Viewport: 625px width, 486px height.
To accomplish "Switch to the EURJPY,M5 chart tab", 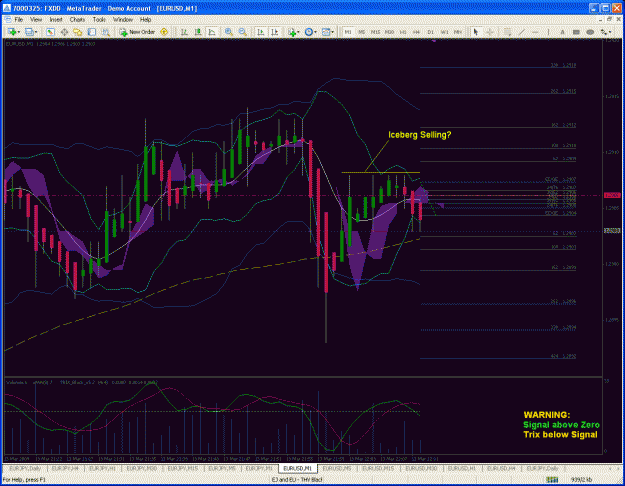I will click(222, 468).
